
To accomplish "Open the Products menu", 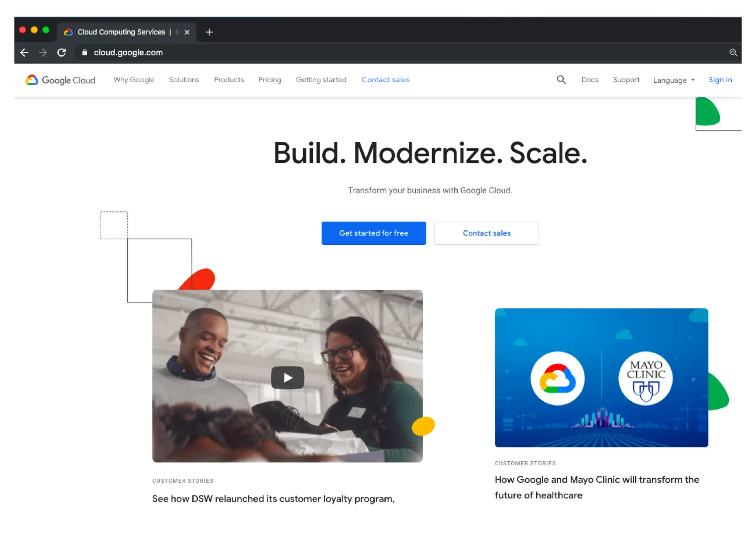I will pyautogui.click(x=229, y=80).
